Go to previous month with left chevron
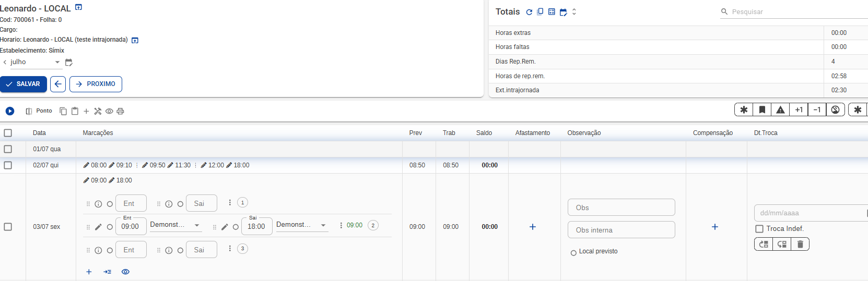 point(5,62)
